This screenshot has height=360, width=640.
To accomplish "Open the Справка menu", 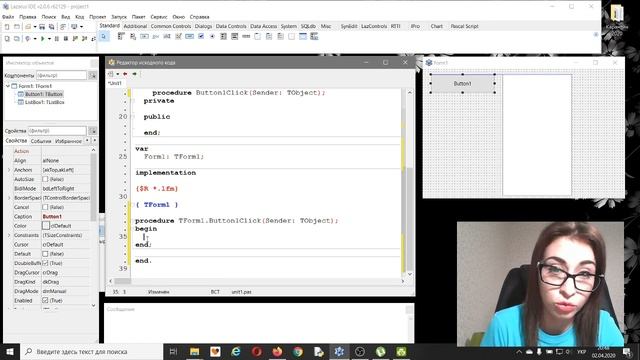I will [x=199, y=17].
